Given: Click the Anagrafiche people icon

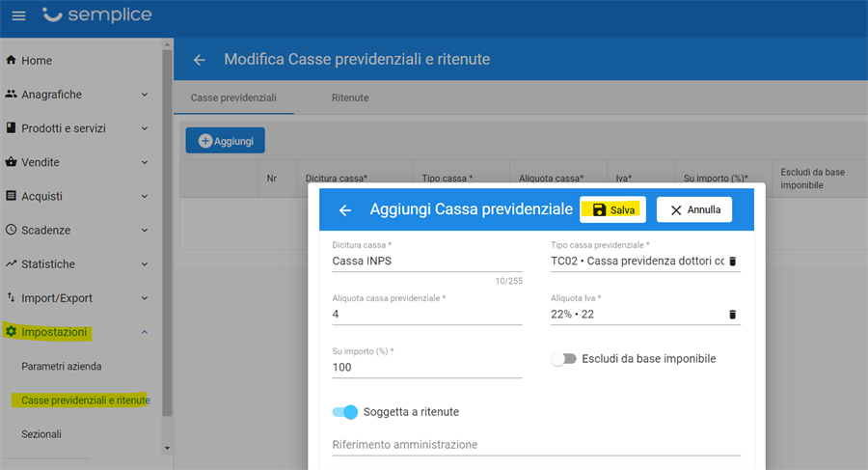Looking at the screenshot, I should 11,95.
